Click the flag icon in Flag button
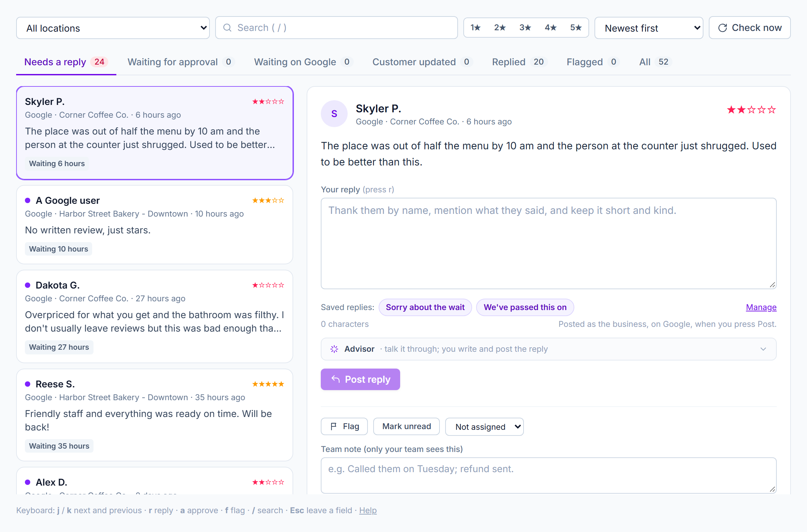The width and height of the screenshot is (807, 532). [334, 426]
